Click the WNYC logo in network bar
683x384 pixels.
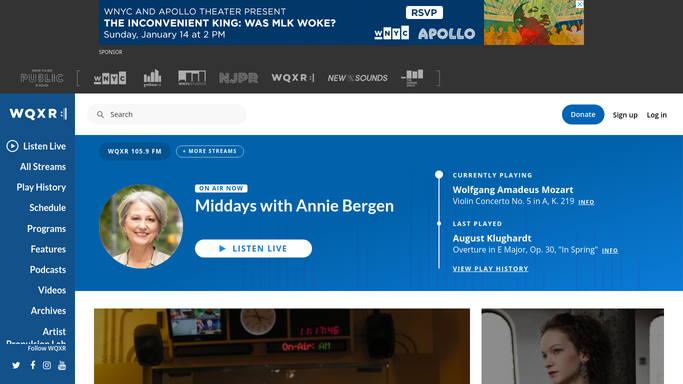click(110, 78)
